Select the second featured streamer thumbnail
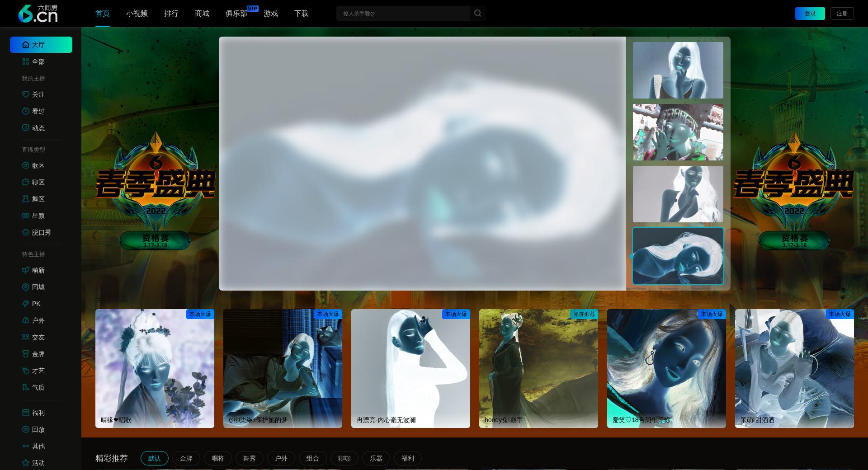The width and height of the screenshot is (868, 470). coord(678,132)
